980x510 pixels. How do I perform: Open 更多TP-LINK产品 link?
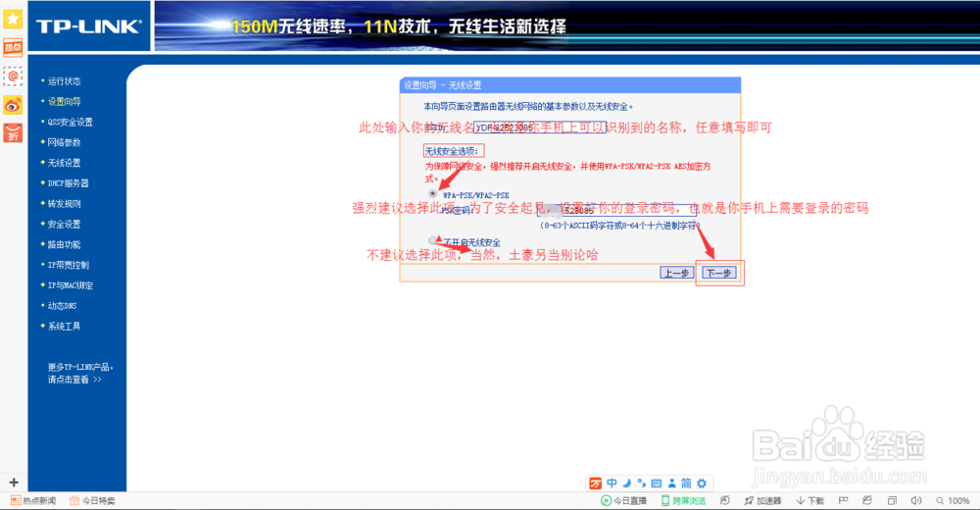[80, 373]
